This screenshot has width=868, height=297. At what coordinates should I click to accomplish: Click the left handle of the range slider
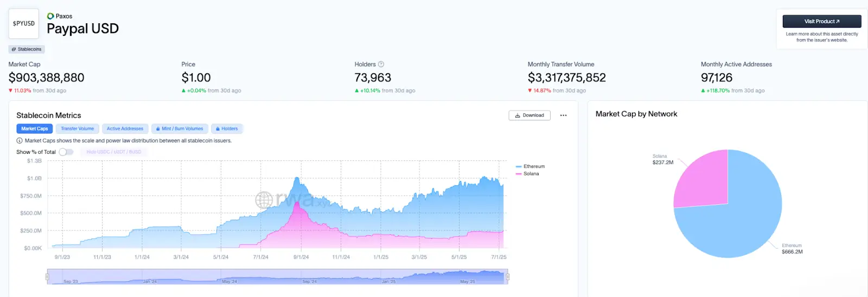pyautogui.click(x=47, y=276)
